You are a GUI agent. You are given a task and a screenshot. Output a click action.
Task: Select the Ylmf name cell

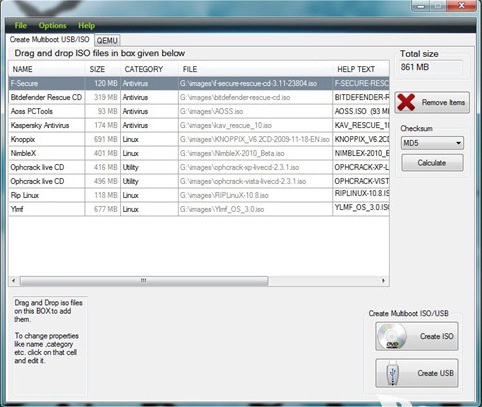pyautogui.click(x=46, y=209)
